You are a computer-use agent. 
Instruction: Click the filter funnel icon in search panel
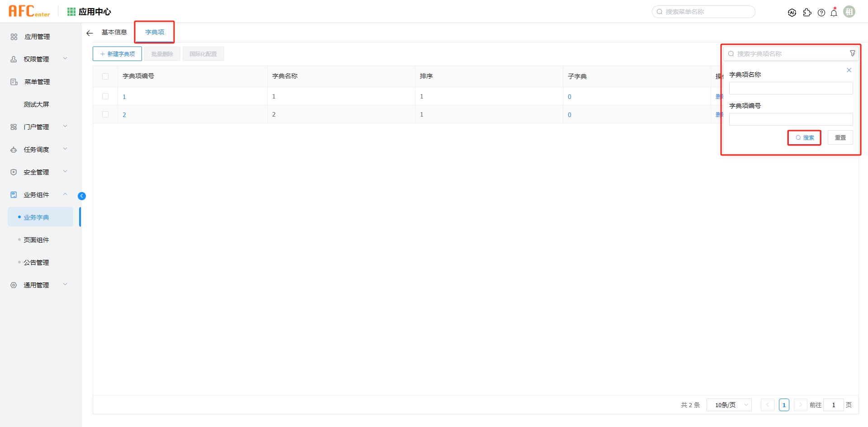[853, 53]
